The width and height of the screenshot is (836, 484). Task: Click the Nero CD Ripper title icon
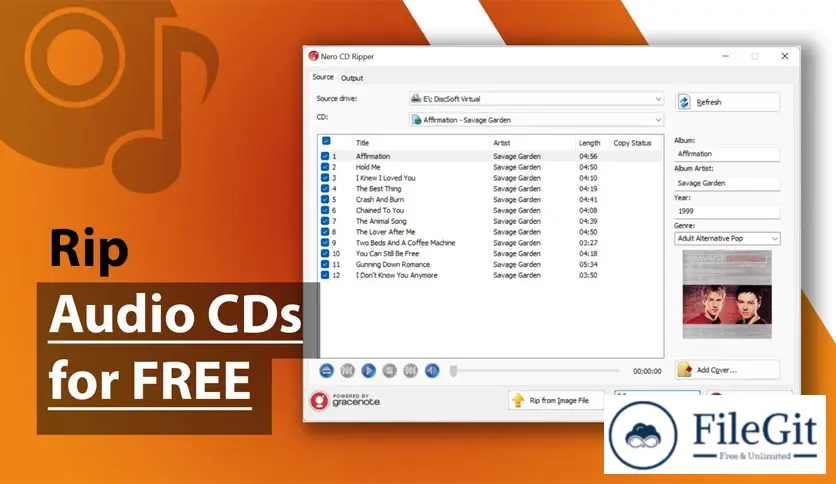(314, 56)
